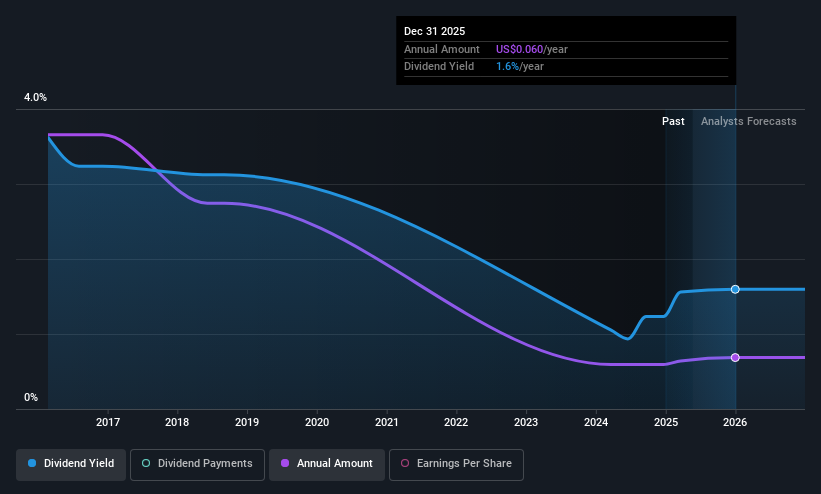
Task: Click the purple Annual Amount legend dot
Action: click(x=285, y=463)
